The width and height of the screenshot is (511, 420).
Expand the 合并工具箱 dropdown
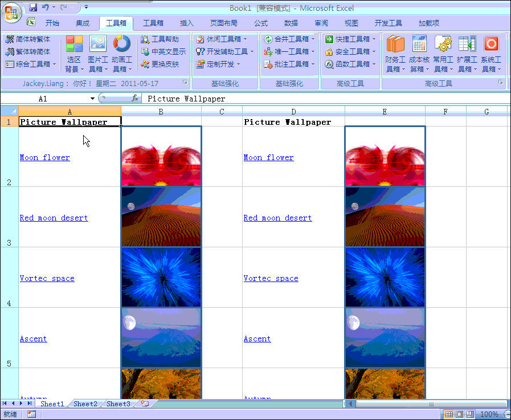coord(313,39)
